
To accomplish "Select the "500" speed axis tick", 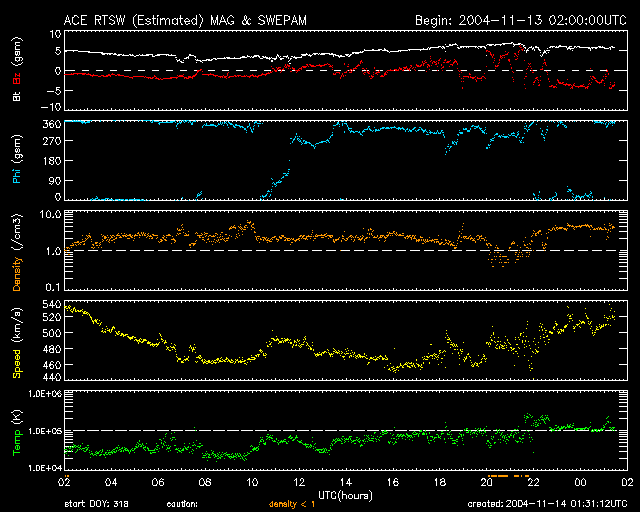I will tap(52, 333).
